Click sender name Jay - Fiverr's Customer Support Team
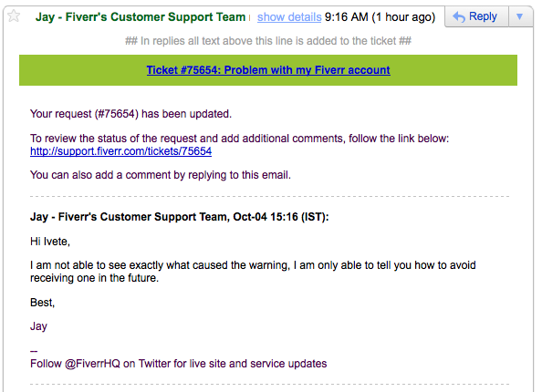Screen dimensions: 542x392 (x=141, y=17)
